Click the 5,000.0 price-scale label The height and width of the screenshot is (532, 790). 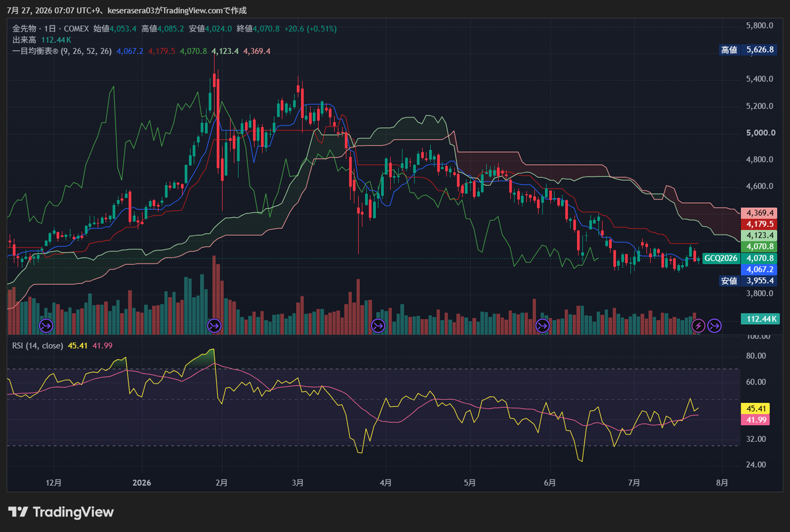(x=760, y=133)
